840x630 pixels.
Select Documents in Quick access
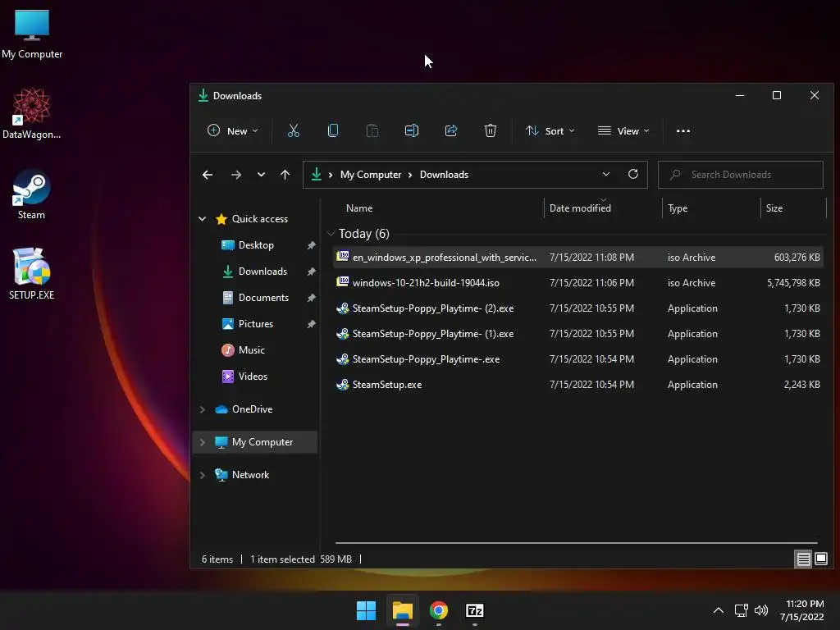coord(263,297)
